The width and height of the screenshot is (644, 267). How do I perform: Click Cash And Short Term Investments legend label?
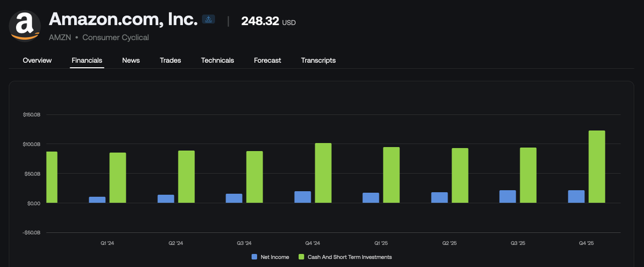[349, 257]
